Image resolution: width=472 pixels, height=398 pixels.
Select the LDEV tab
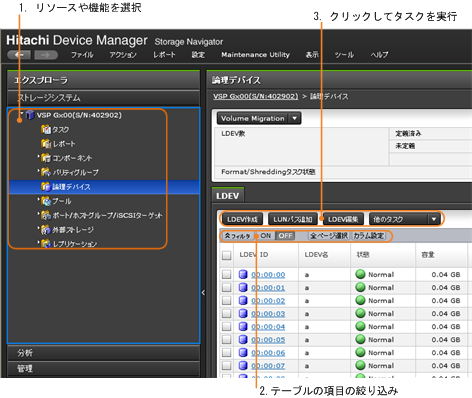[228, 195]
